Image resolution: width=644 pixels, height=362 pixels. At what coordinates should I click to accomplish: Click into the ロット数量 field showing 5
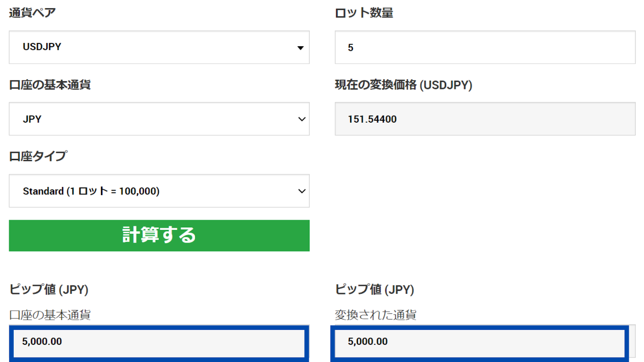(x=485, y=47)
